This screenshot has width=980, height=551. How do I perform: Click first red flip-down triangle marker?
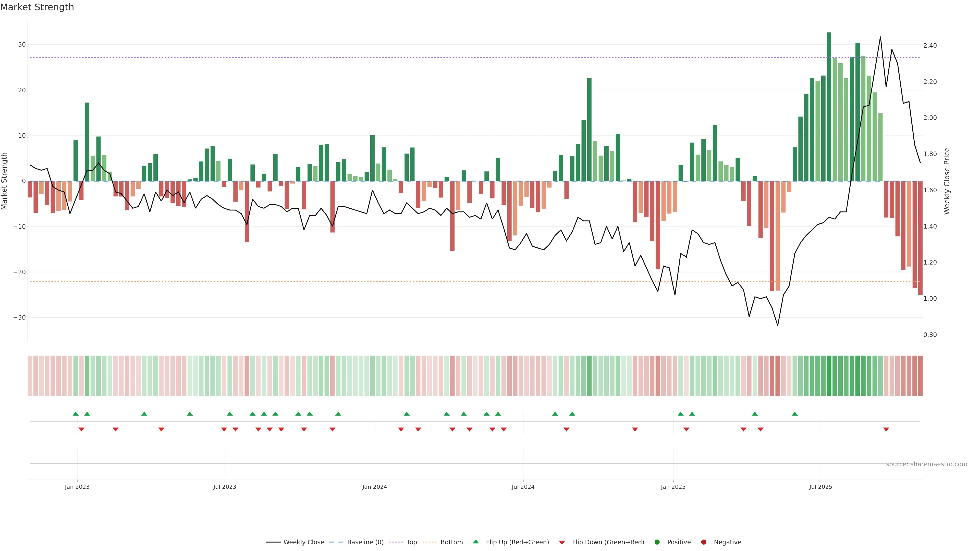[x=81, y=429]
